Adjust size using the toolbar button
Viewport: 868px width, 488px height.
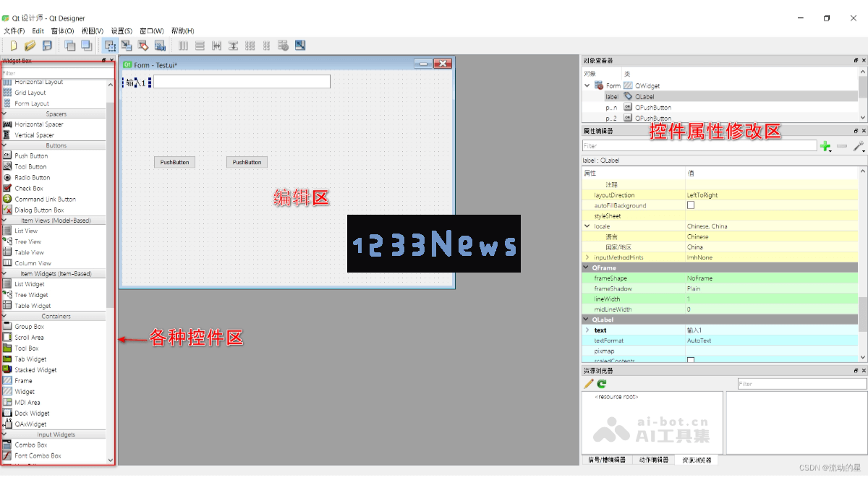coord(300,46)
